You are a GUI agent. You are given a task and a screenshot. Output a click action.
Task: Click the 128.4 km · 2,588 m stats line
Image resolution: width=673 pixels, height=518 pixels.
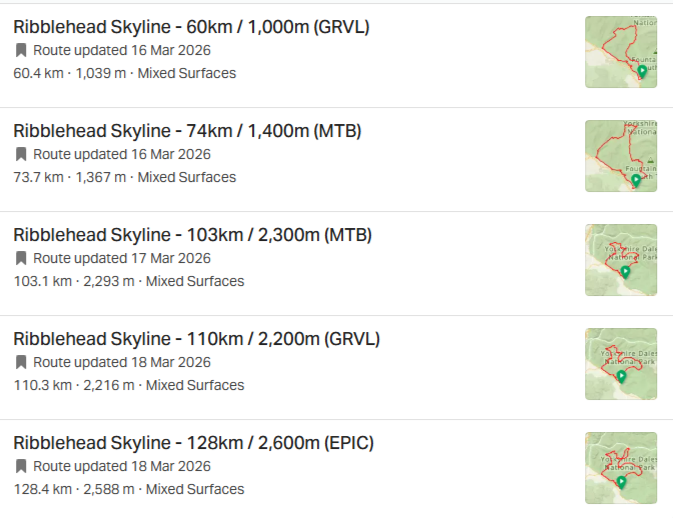tap(128, 489)
